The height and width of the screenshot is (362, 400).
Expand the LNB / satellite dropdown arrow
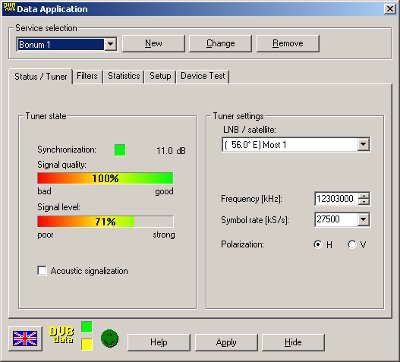(363, 145)
